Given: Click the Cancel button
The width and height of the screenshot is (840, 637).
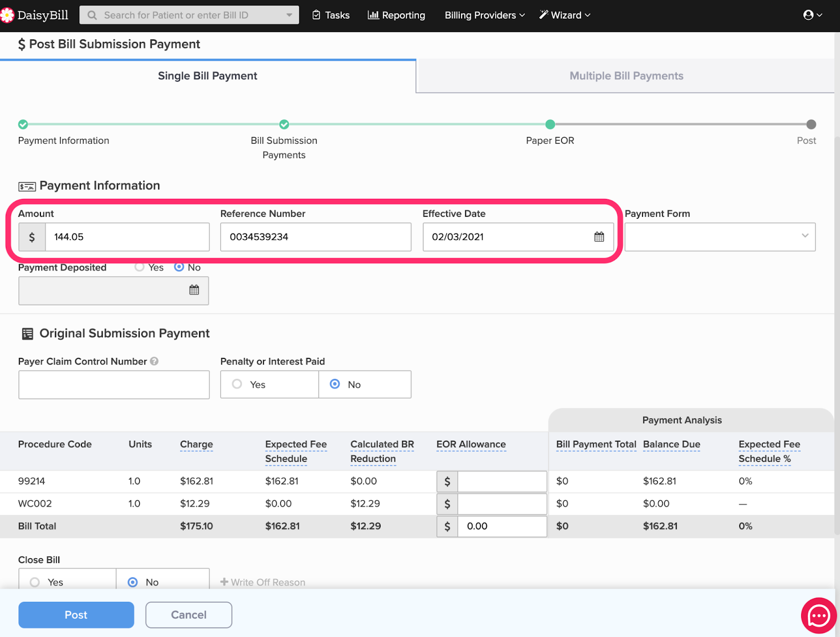Looking at the screenshot, I should (x=188, y=614).
